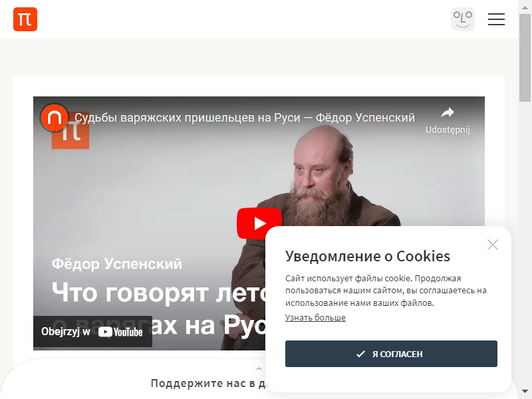Click the orange PostNauka logo in header
Viewport: 532px width, 399px height.
[25, 19]
